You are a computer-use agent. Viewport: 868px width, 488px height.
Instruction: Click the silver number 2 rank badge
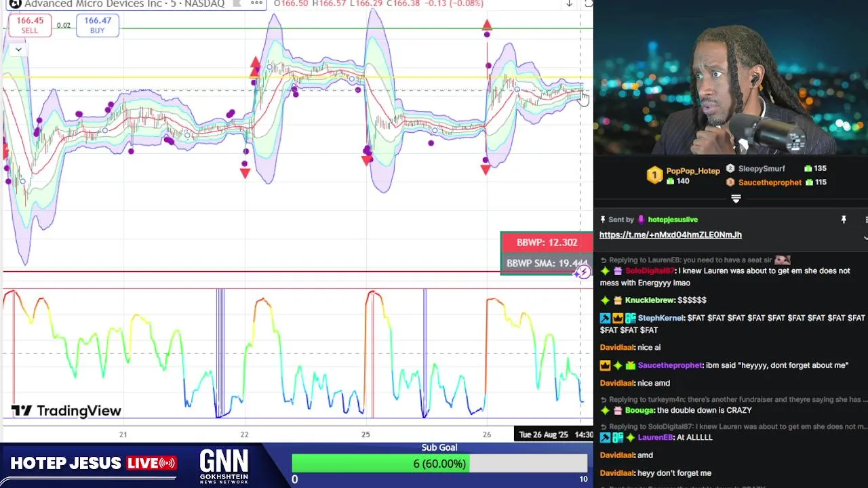(730, 168)
